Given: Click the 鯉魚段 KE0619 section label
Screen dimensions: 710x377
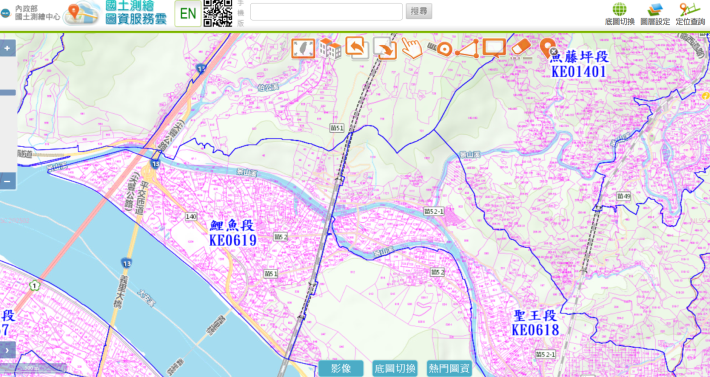Looking at the screenshot, I should pos(233,233).
